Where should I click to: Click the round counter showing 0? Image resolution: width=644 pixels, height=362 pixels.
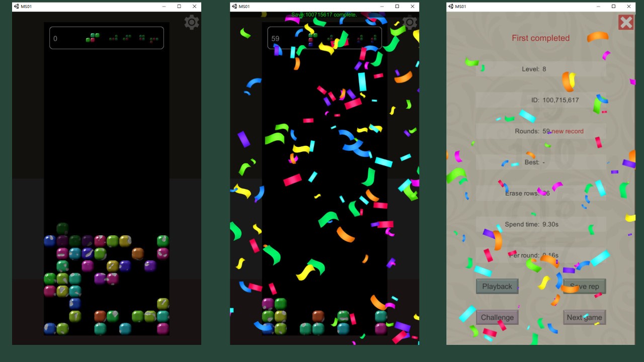click(x=55, y=39)
